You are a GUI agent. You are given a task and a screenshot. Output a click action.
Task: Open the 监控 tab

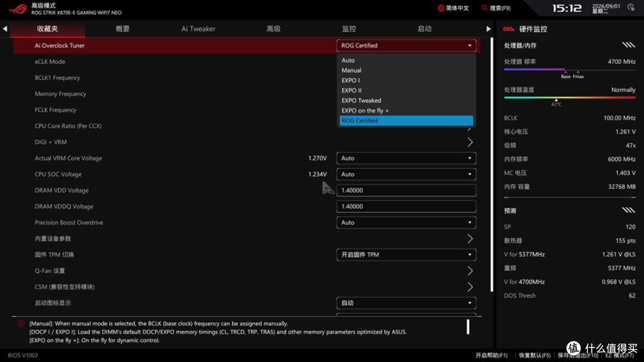349,29
